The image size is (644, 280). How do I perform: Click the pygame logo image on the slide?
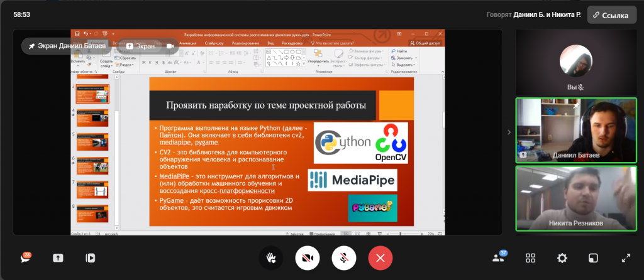372,208
